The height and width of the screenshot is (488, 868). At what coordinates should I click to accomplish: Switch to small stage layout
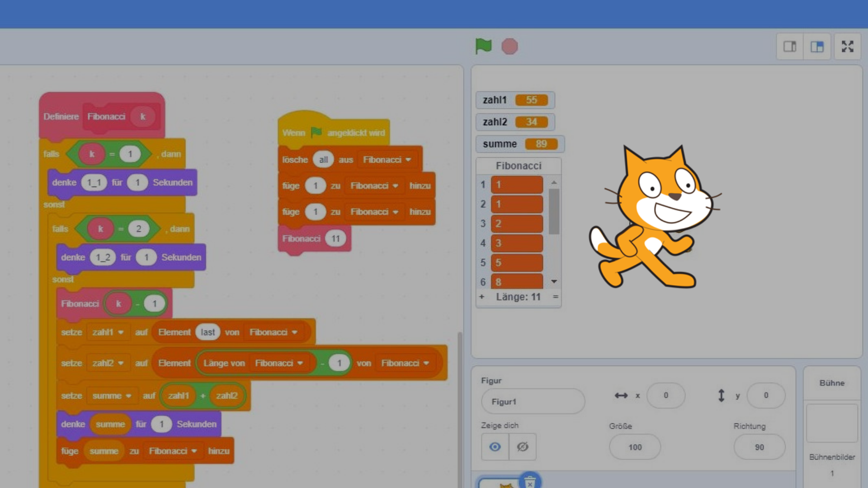790,47
